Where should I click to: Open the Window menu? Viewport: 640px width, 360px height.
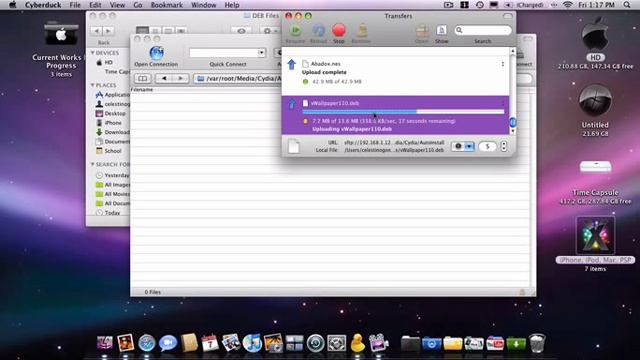tap(204, 5)
